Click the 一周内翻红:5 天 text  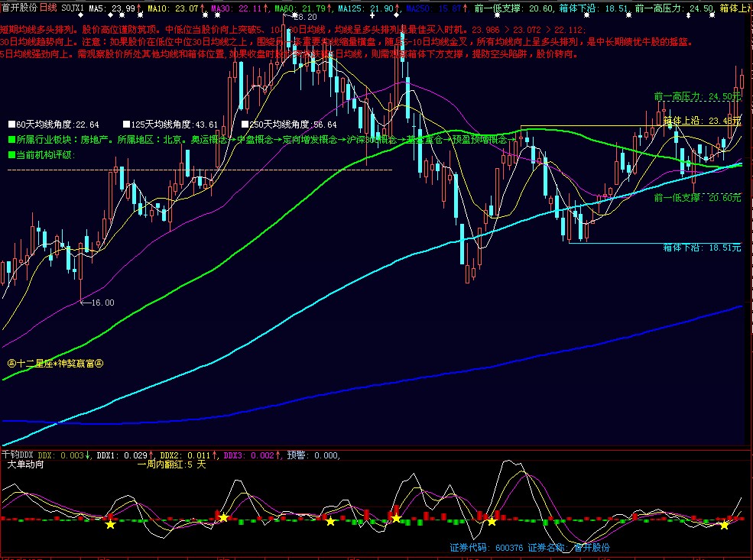click(171, 465)
